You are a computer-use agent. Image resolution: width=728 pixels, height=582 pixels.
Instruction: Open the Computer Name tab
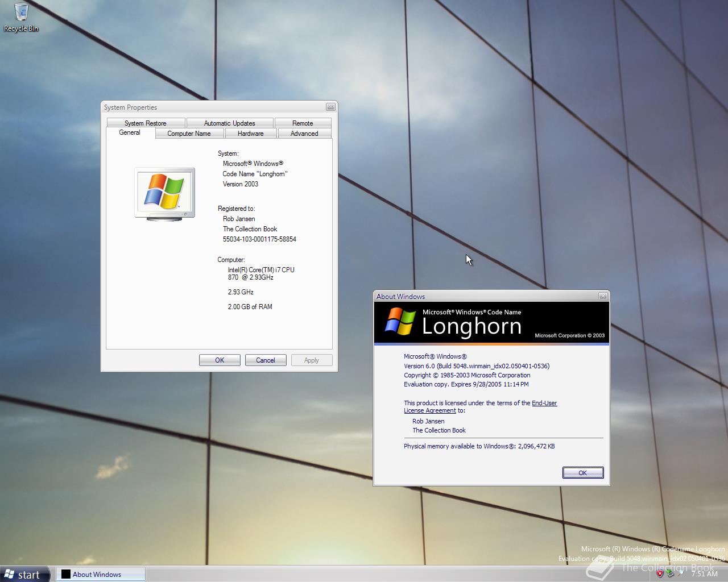pos(189,134)
